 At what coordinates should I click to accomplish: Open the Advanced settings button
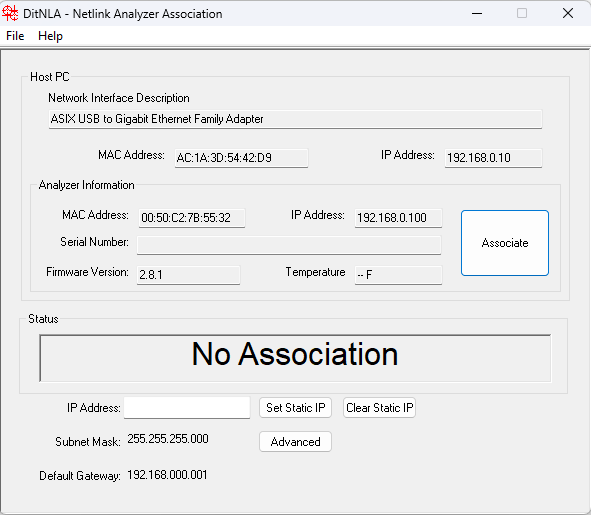coord(295,441)
